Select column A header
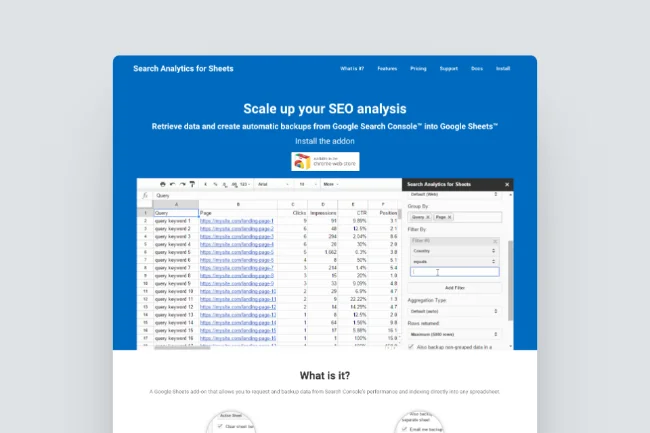Viewport: 650px width, 433px height. (x=176, y=204)
